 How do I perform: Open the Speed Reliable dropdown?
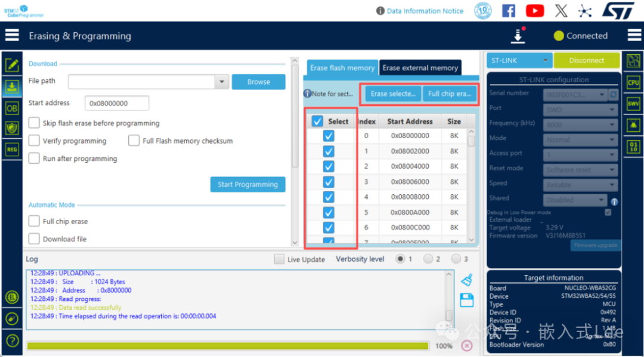pos(580,185)
